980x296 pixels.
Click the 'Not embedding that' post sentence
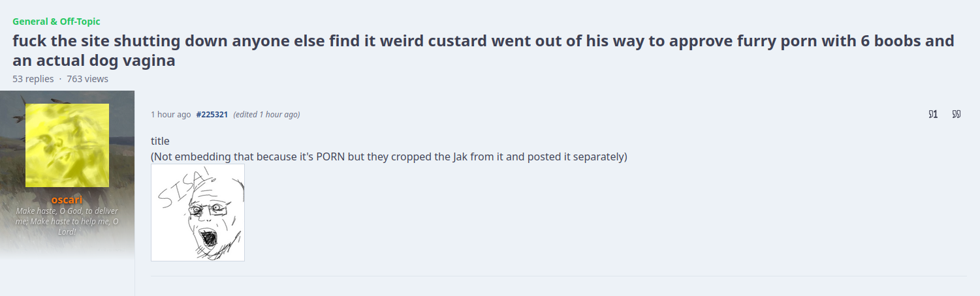tap(388, 157)
